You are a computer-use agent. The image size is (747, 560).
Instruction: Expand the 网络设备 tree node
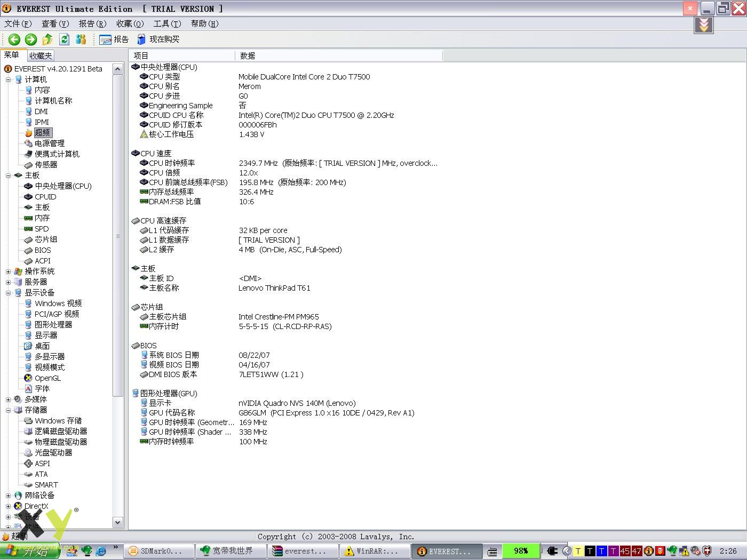point(8,495)
